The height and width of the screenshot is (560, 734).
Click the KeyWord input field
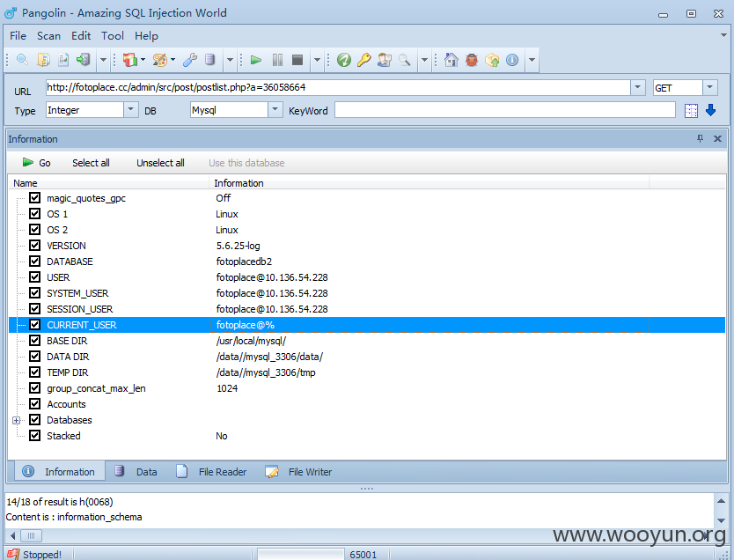click(504, 110)
